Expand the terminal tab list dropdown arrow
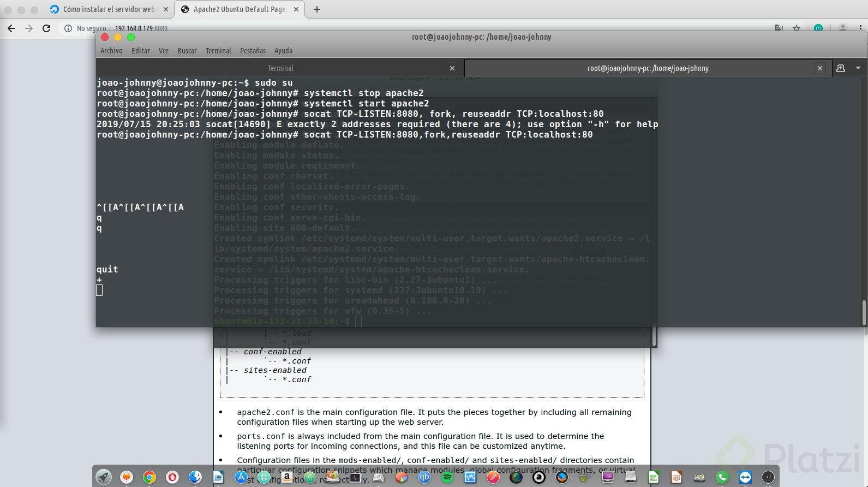This screenshot has height=487, width=868. coord(858,68)
